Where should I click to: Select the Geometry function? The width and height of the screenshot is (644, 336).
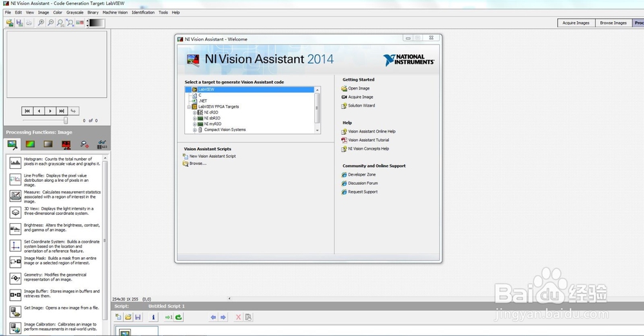55,277
